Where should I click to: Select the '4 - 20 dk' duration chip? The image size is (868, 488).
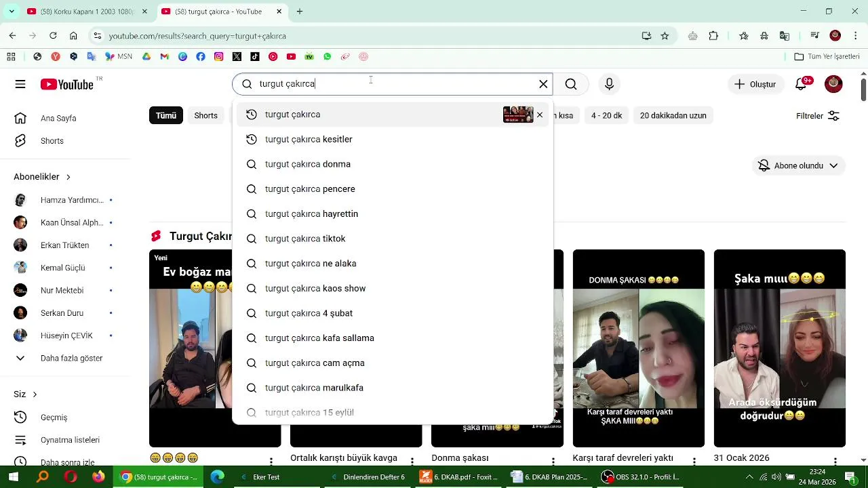coord(606,115)
